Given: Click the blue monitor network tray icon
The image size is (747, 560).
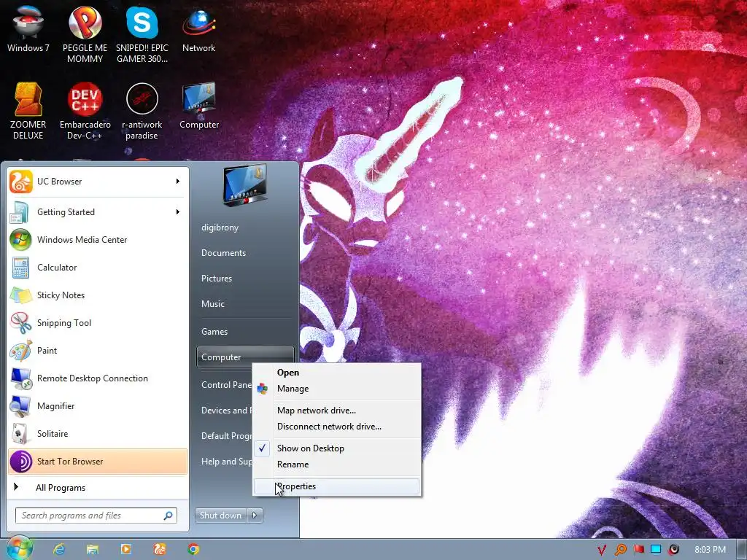Looking at the screenshot, I should (x=656, y=549).
